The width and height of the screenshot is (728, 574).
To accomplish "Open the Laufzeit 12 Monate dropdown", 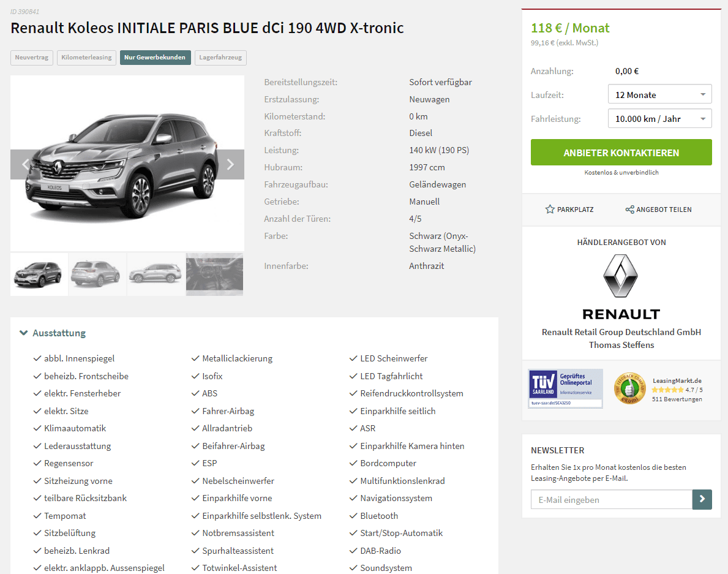I will [x=660, y=95].
